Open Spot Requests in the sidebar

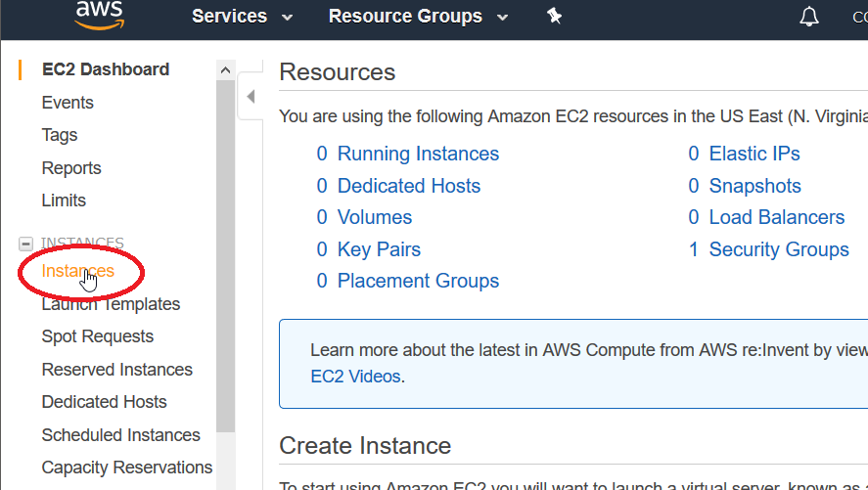tap(98, 336)
